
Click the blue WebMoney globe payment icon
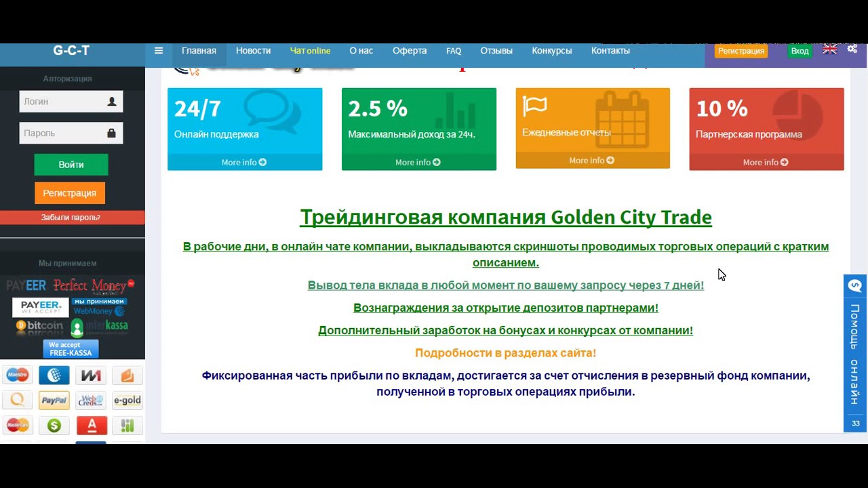54,375
